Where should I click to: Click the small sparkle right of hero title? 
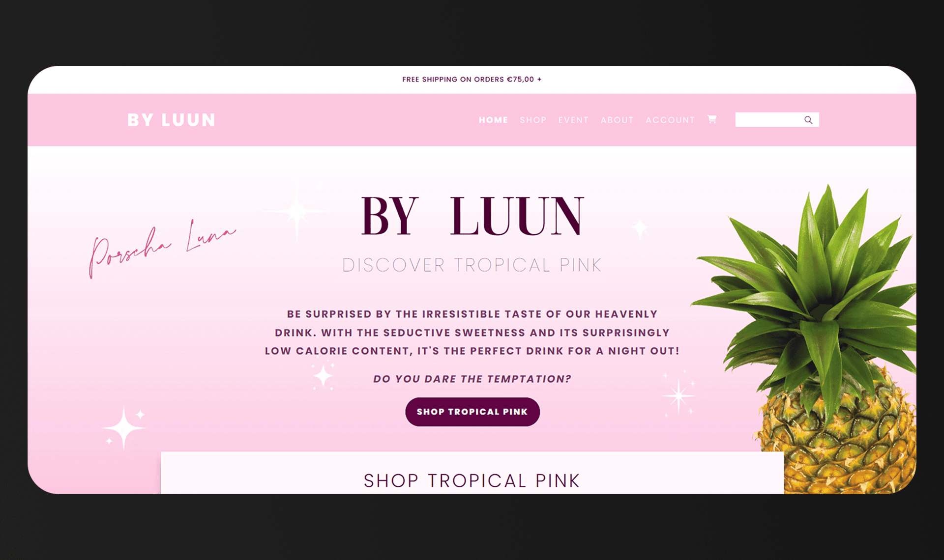coord(640,228)
